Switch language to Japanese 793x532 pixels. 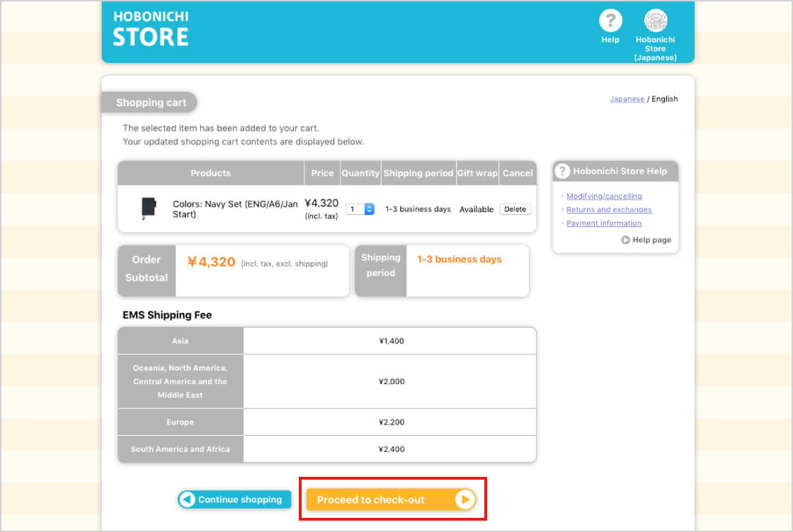627,99
